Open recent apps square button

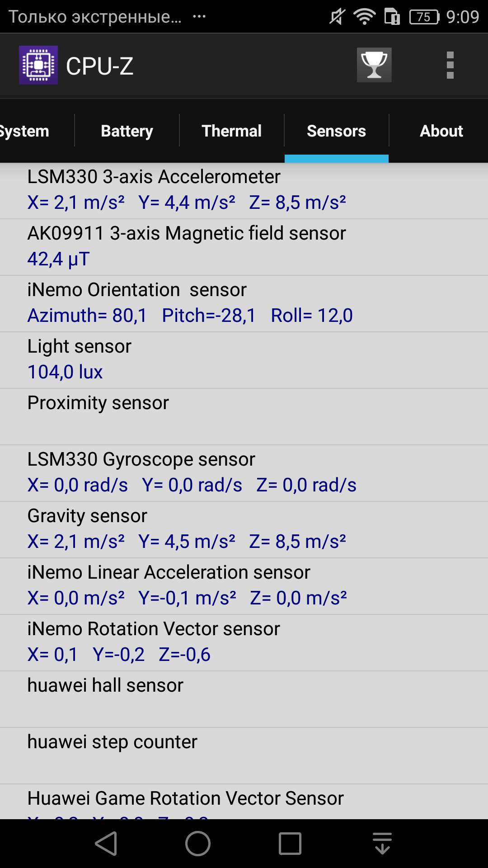point(290,844)
